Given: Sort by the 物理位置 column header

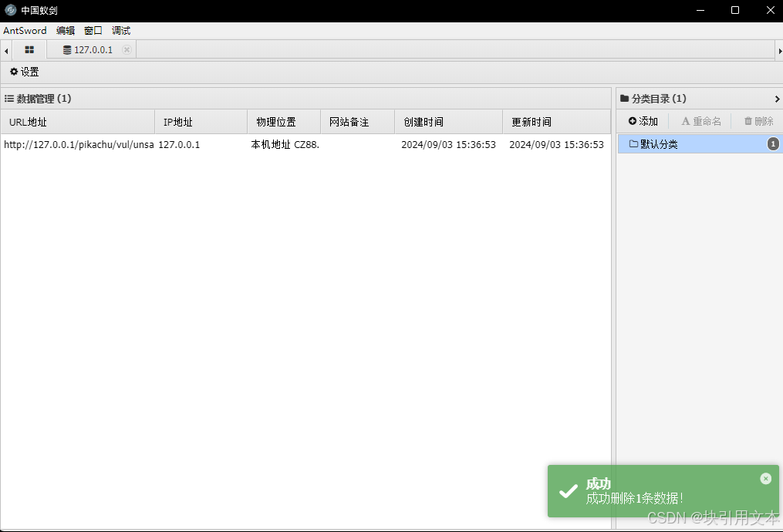Looking at the screenshot, I should [284, 123].
